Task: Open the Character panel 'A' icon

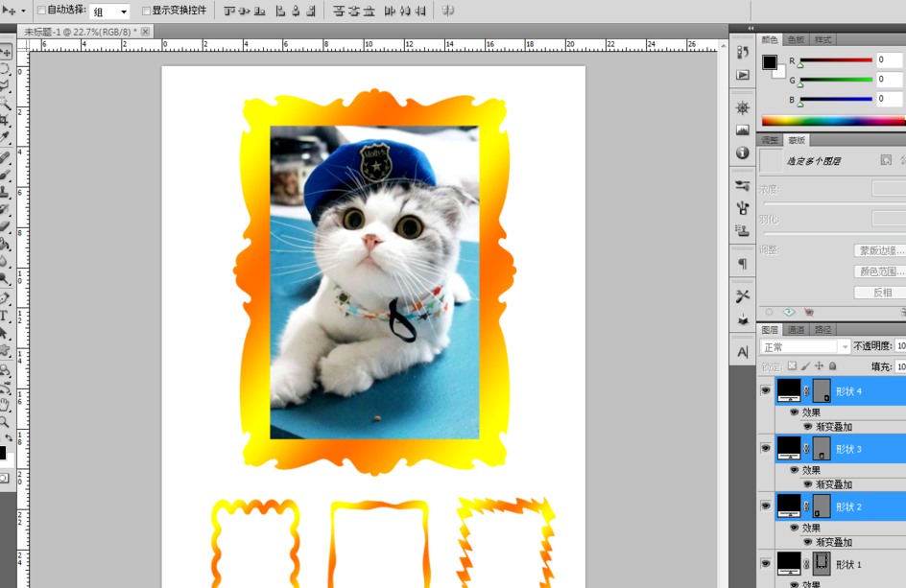Action: pyautogui.click(x=743, y=352)
